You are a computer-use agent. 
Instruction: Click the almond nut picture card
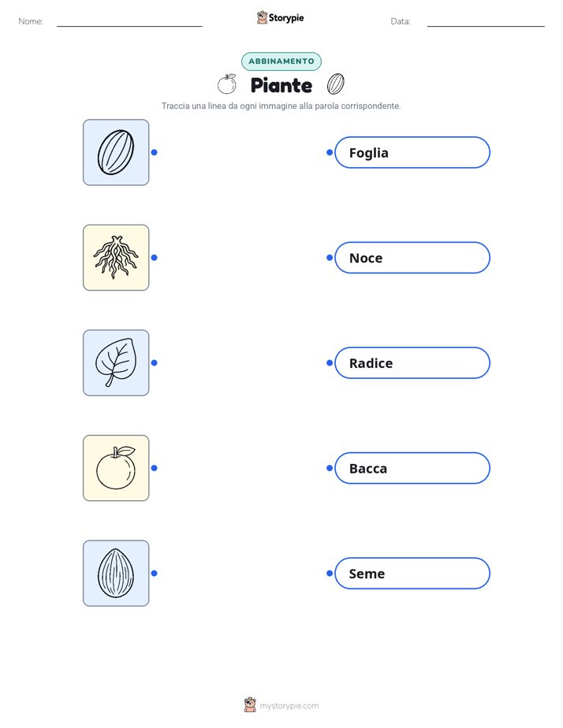(116, 573)
